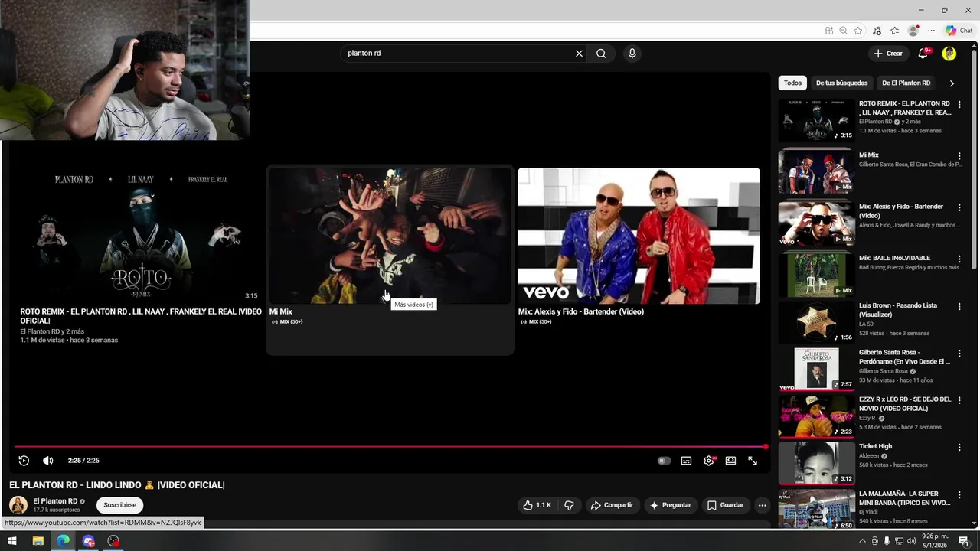Image resolution: width=980 pixels, height=551 pixels.
Task: Open options for 'Mix: Alexis y Fido' sidebar
Action: [x=959, y=207]
